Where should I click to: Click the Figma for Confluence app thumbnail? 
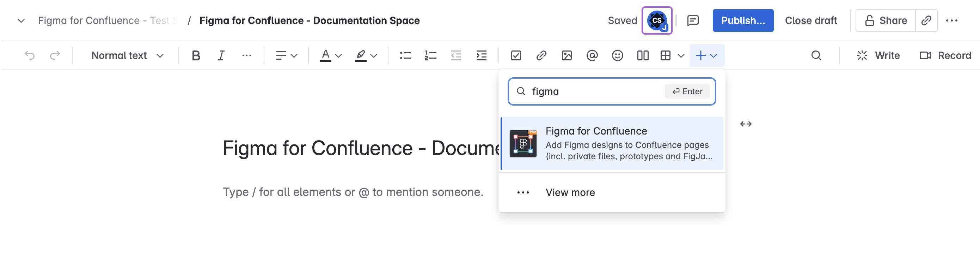523,143
